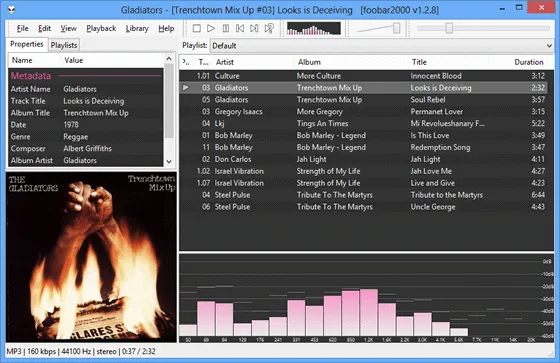Viewport: 560px width, 363px height.
Task: Click the Genre Reggae property row
Action: click(86, 137)
